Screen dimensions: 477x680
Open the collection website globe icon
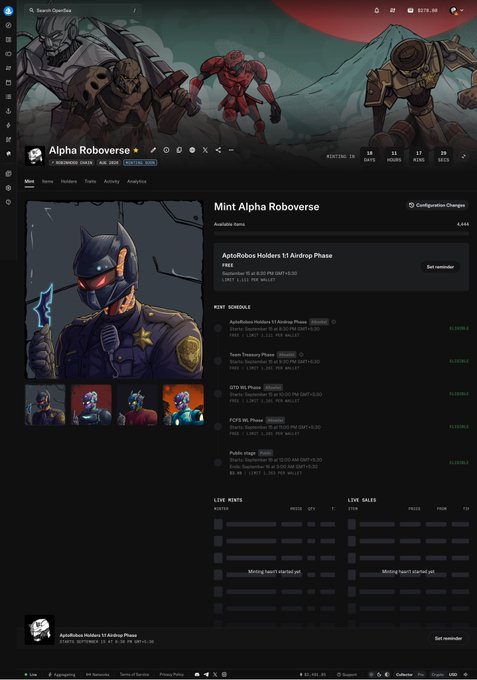point(192,150)
